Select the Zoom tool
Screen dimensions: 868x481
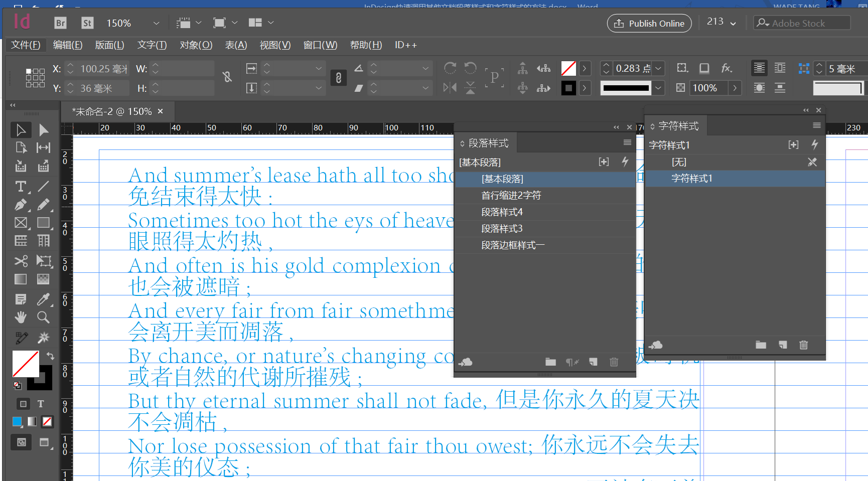[43, 317]
